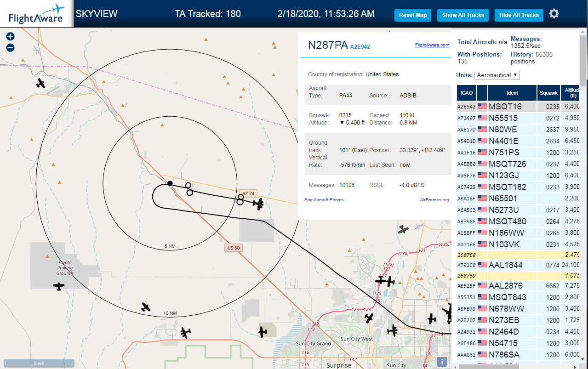
Task: Open the Units dropdown
Action: click(x=497, y=75)
